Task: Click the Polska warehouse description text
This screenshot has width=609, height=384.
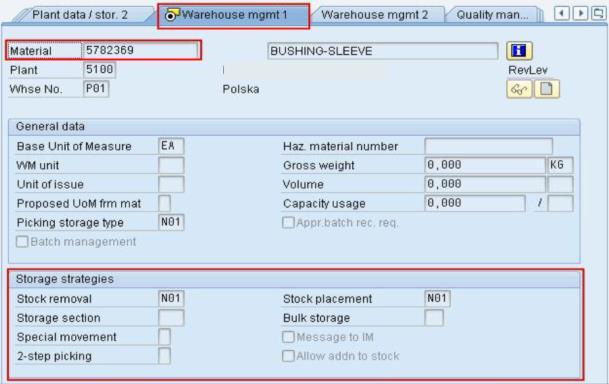Action: 241,89
